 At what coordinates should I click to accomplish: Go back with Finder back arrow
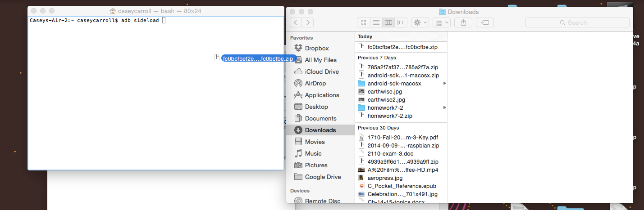pos(296,22)
